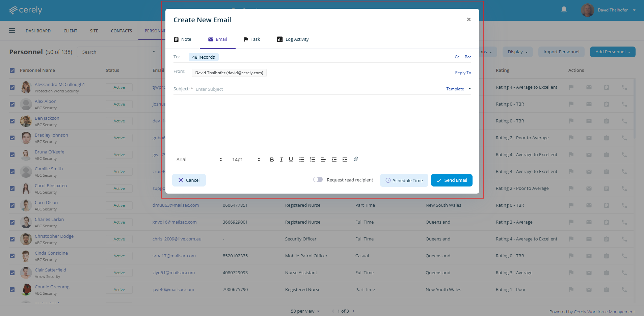This screenshot has width=644, height=316.
Task: Open the CLIENT menu item
Action: [x=71, y=31]
